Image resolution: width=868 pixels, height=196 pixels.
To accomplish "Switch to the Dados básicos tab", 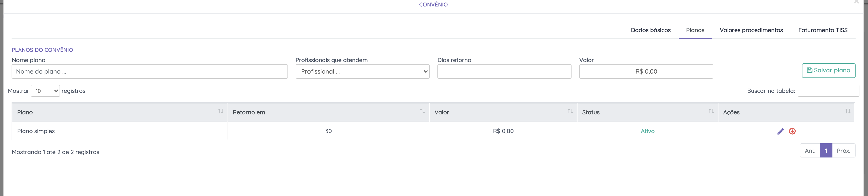I will pos(651,30).
